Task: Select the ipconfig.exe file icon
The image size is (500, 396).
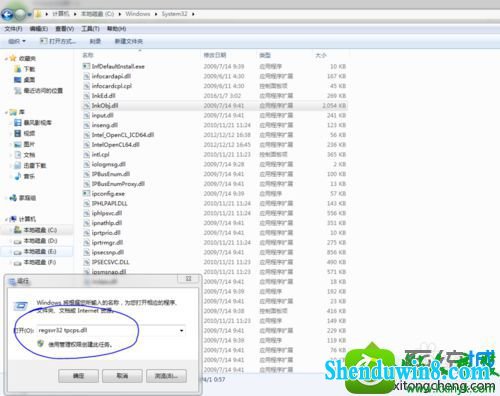Action: pos(86,193)
